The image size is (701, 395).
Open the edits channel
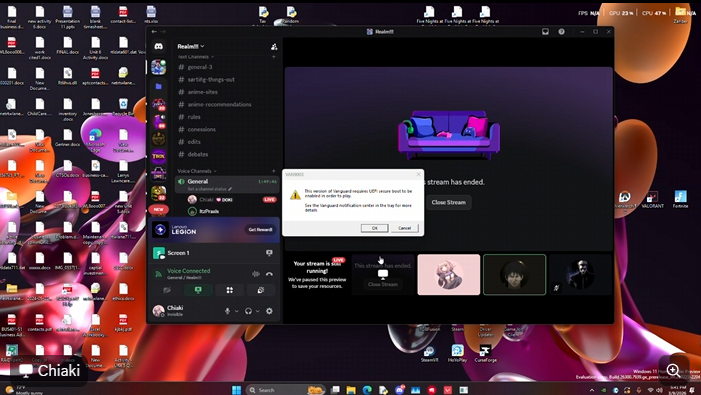coord(227,142)
